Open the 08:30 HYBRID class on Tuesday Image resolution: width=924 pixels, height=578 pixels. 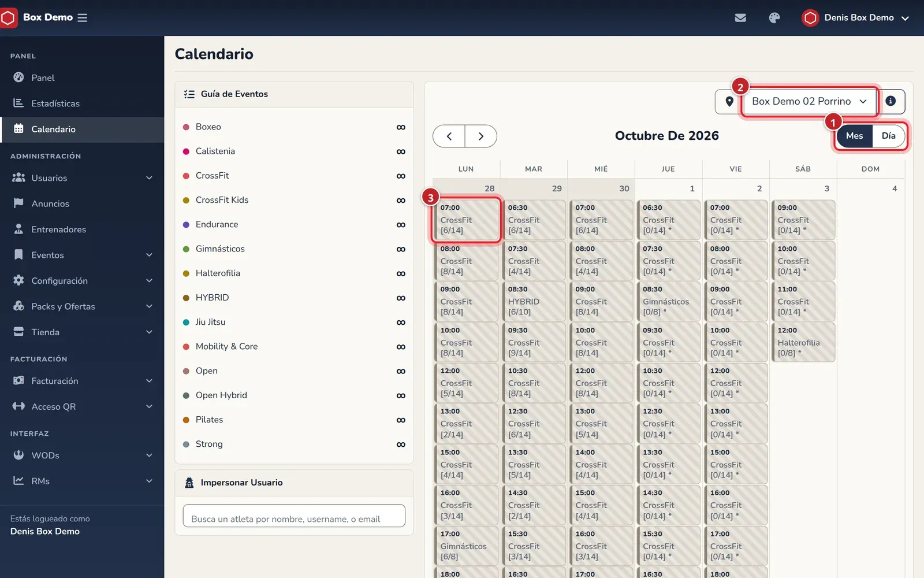click(x=534, y=301)
